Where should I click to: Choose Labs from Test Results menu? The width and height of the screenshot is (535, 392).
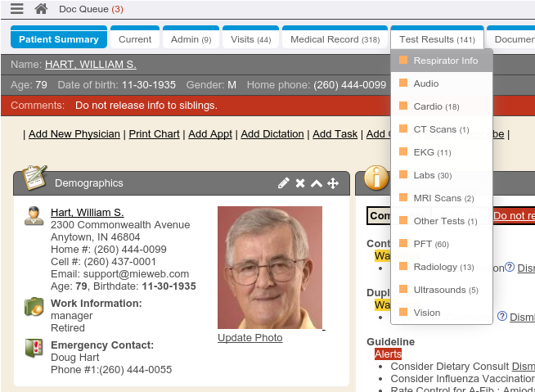click(x=432, y=175)
